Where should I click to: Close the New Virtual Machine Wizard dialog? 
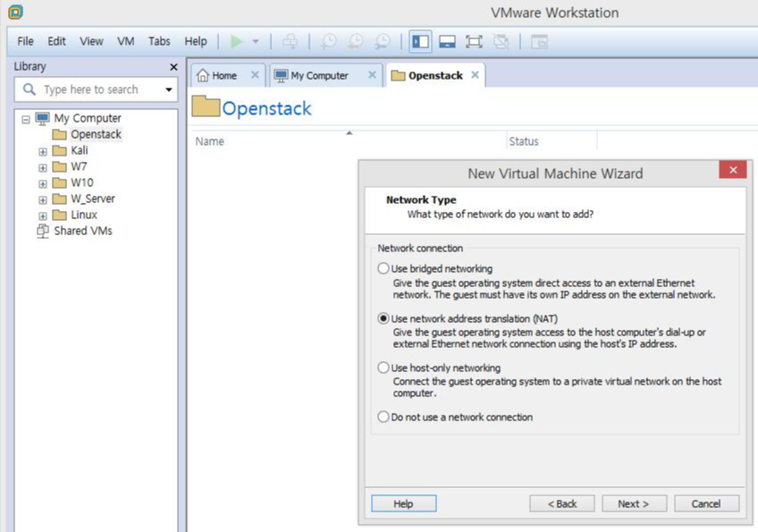733,170
